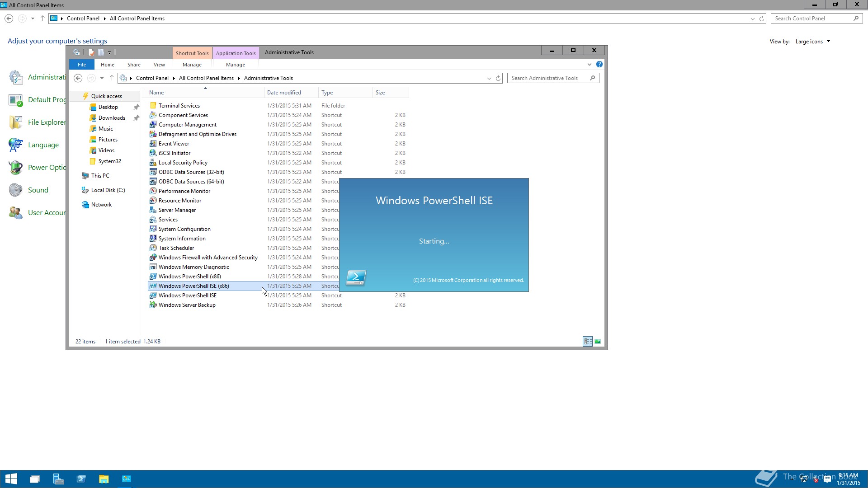The width and height of the screenshot is (868, 488).
Task: Click the Language icon in the Control Panel
Action: [x=15, y=145]
